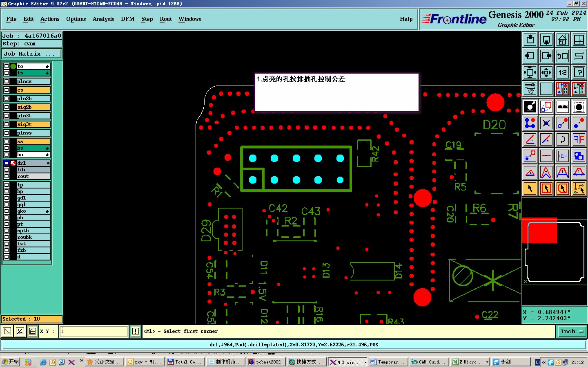Select the delete feature X tool
588x368 pixels.
pyautogui.click(x=546, y=123)
